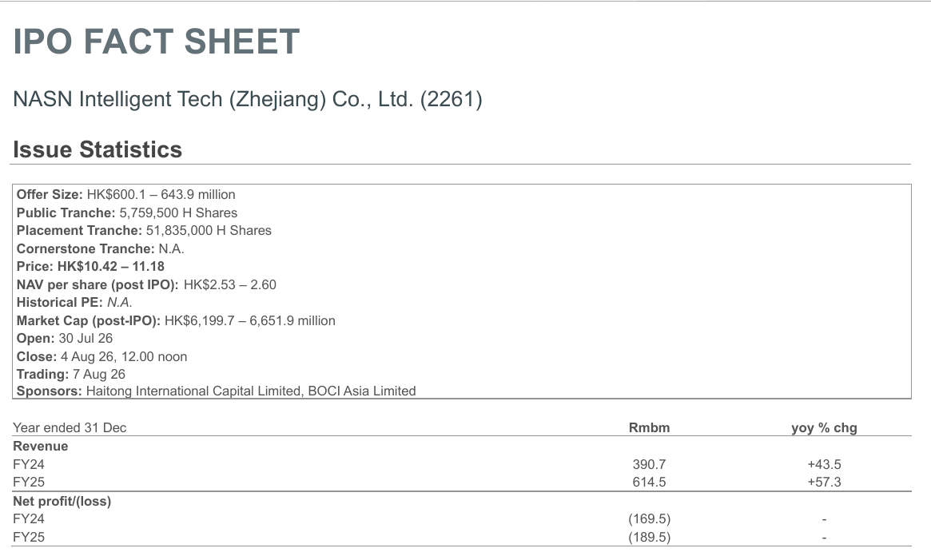Click the Placement Tranche line
931x560 pixels.
(x=144, y=230)
